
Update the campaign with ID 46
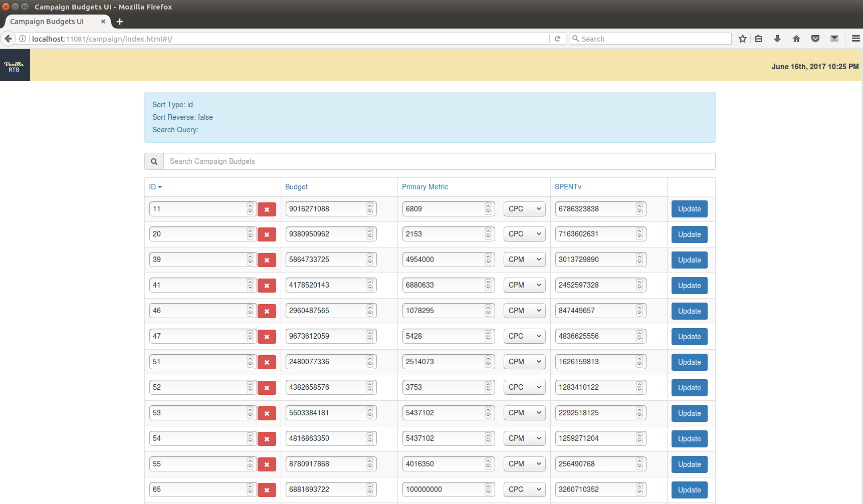click(x=689, y=311)
